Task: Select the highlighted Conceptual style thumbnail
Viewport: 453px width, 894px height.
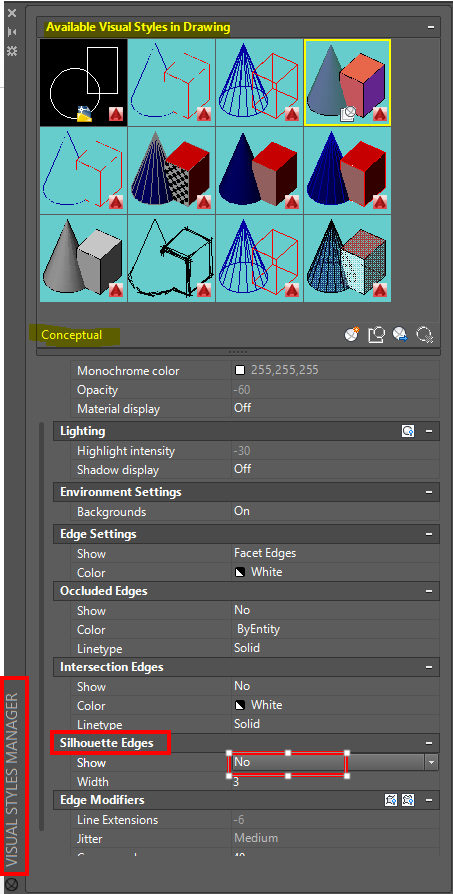Action: (x=347, y=82)
